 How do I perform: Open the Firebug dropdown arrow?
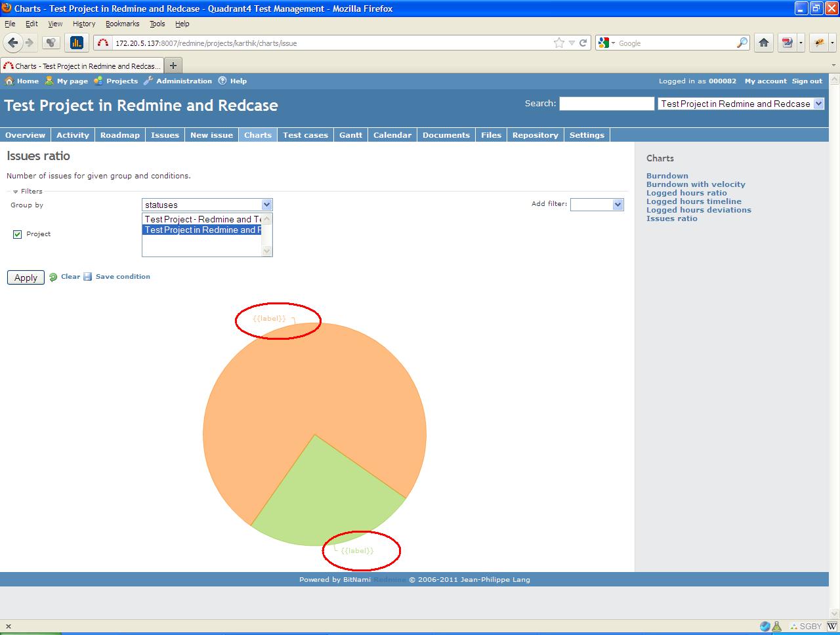(x=832, y=43)
